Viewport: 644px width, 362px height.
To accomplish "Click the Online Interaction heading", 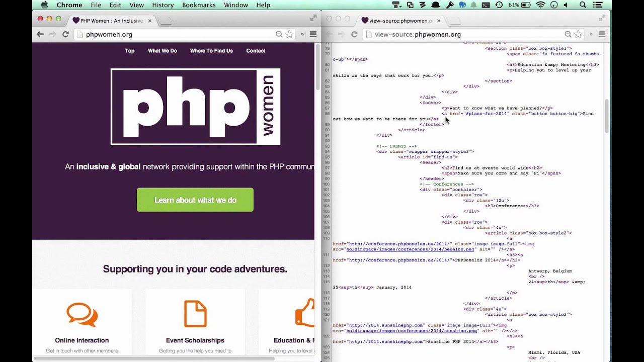I will 82,340.
